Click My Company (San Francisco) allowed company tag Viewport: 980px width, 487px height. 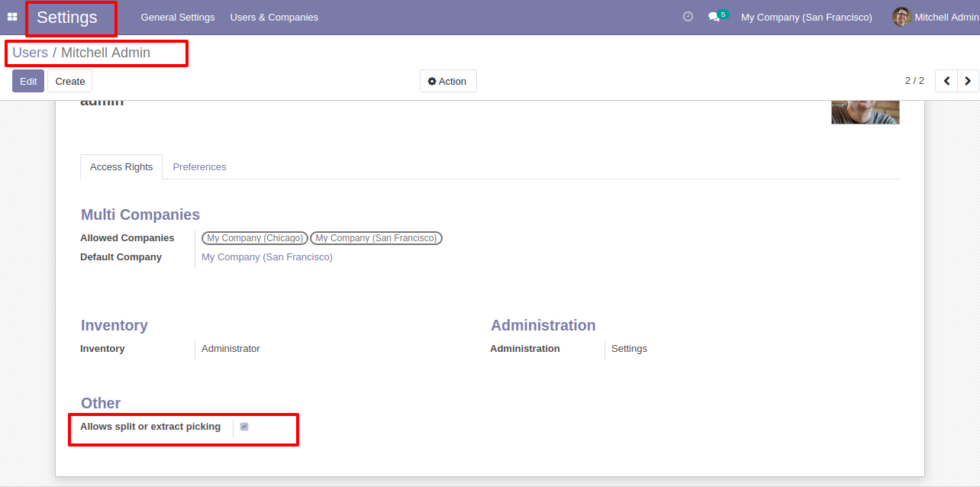(376, 238)
